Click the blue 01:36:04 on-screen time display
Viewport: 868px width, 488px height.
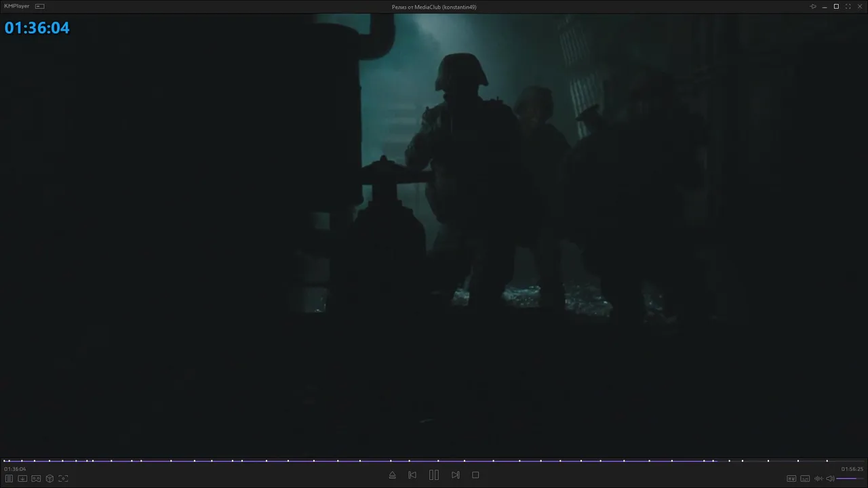click(x=37, y=28)
